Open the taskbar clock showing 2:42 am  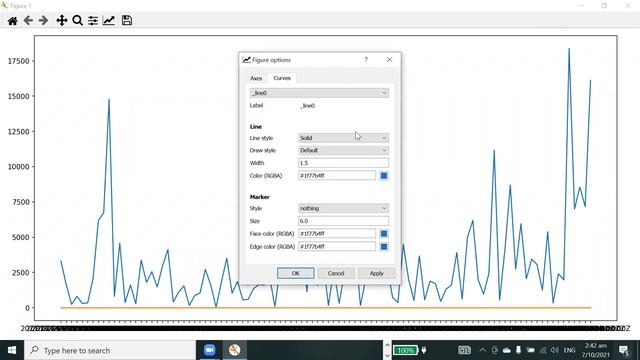596,350
